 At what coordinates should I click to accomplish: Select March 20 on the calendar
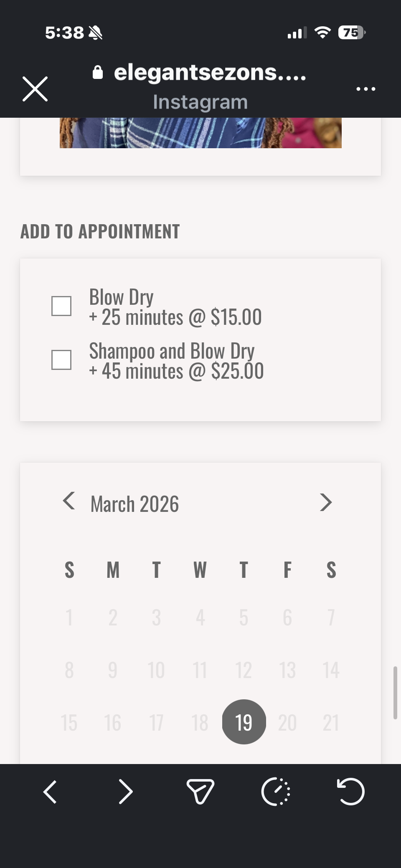pyautogui.click(x=287, y=723)
